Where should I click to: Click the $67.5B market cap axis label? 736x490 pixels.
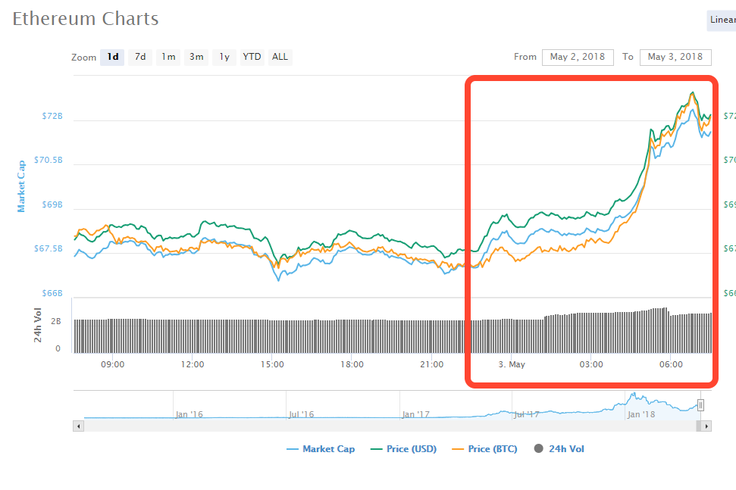[48, 248]
